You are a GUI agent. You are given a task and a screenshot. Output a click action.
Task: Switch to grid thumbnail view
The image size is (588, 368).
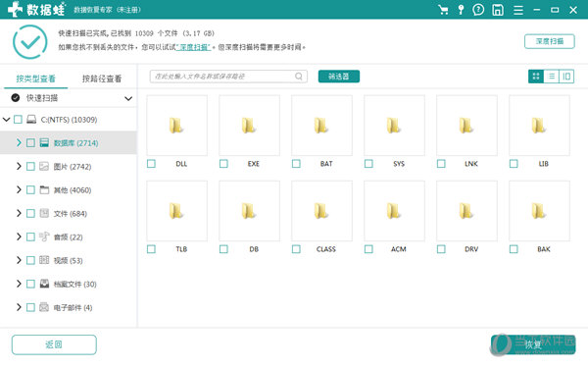[x=536, y=77]
